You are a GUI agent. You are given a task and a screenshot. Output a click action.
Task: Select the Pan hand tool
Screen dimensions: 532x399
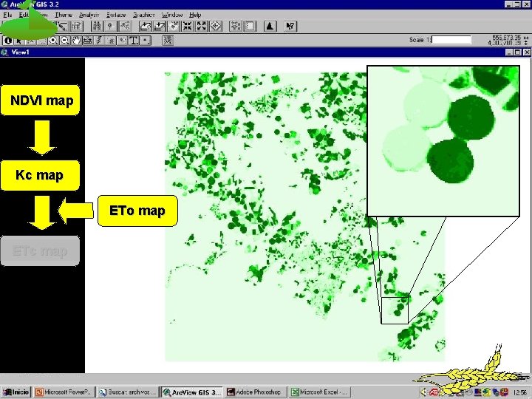(76, 41)
